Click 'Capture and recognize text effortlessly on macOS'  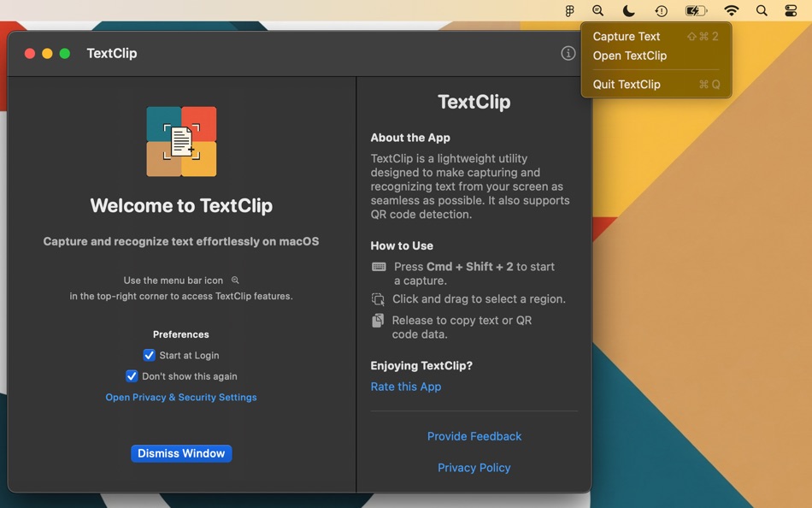click(x=180, y=241)
